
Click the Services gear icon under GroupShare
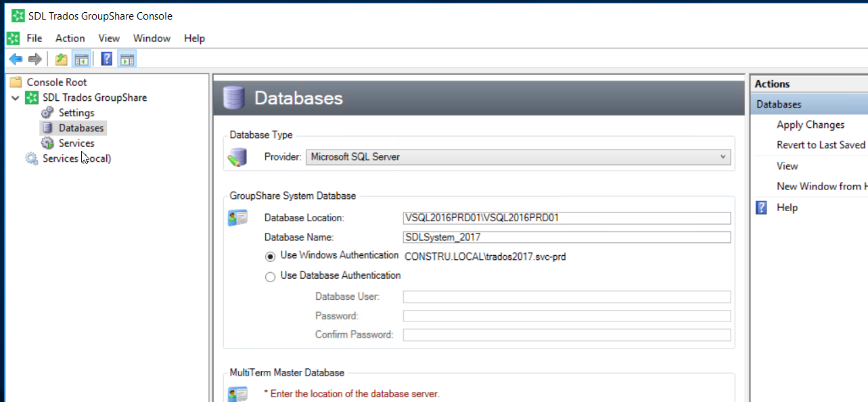47,143
